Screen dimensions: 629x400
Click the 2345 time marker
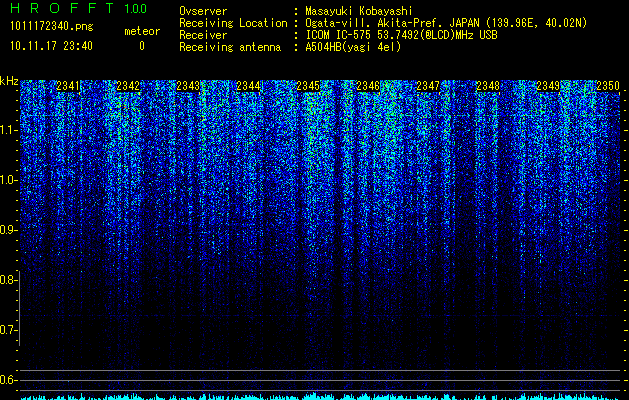pyautogui.click(x=308, y=86)
